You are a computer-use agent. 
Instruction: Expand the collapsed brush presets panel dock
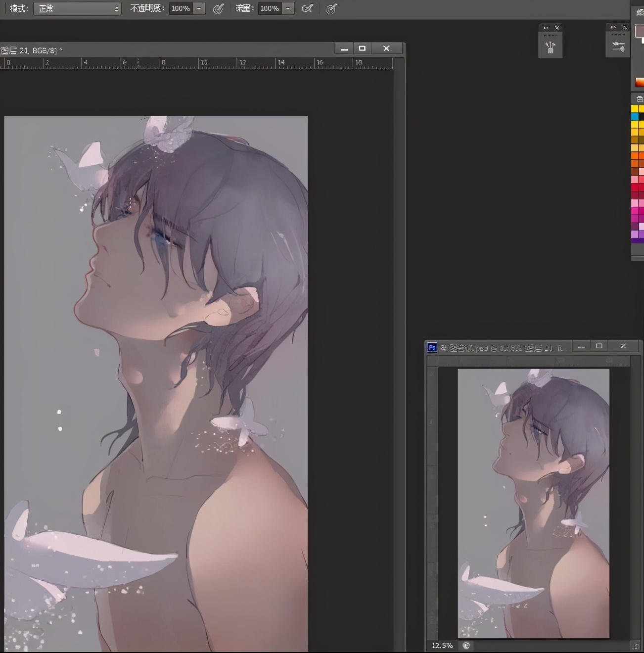tap(546, 28)
